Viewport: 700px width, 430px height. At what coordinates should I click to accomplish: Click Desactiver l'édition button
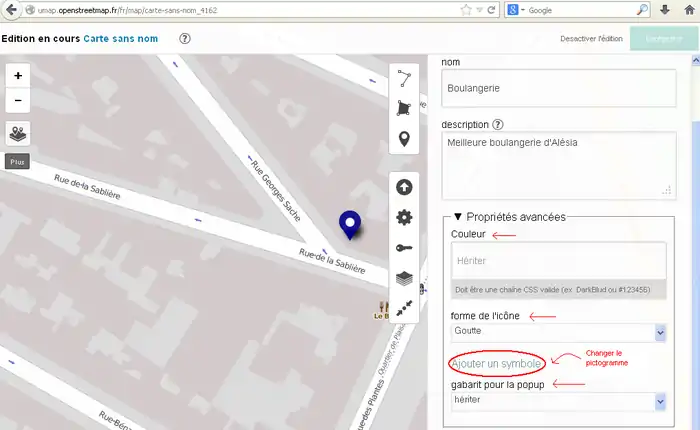[x=590, y=39]
